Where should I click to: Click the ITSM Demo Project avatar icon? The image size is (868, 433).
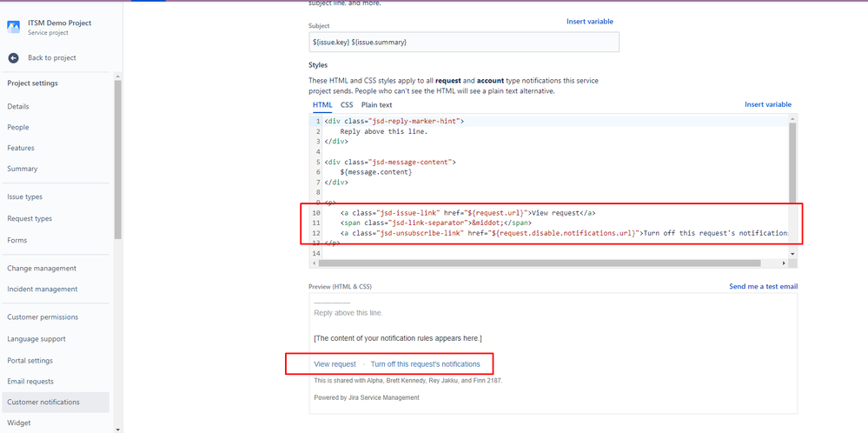(13, 27)
